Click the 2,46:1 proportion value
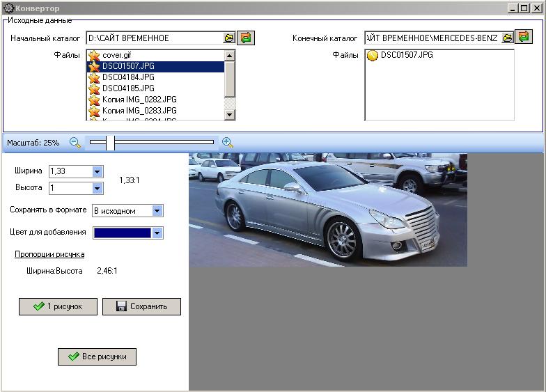The image size is (546, 392). [x=107, y=271]
